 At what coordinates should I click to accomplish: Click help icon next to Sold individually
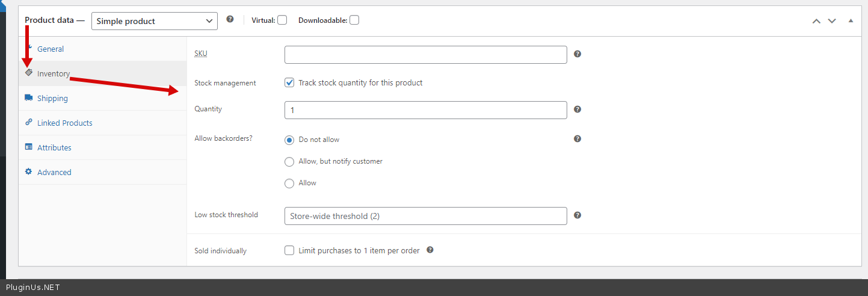tap(430, 250)
